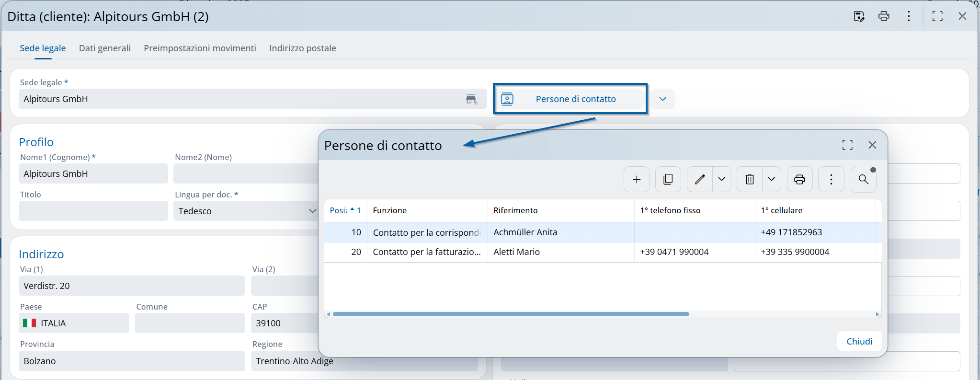Open the Indirizzo postale tab
The width and height of the screenshot is (980, 380).
[302, 48]
